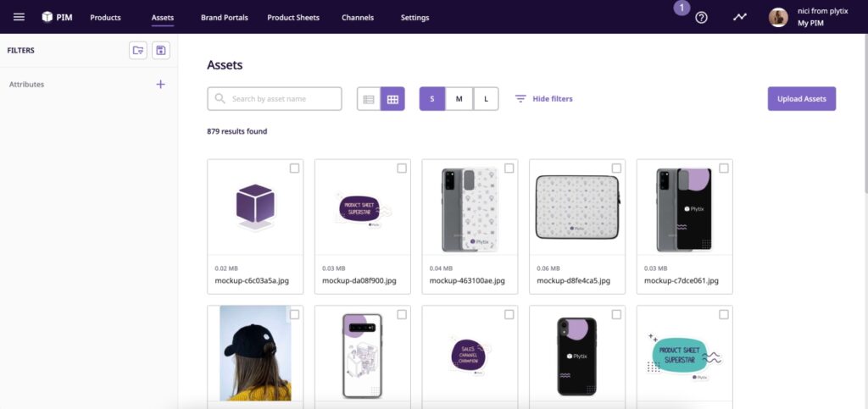Image resolution: width=868 pixels, height=409 pixels.
Task: Set thumbnail size to M
Action: click(x=459, y=99)
